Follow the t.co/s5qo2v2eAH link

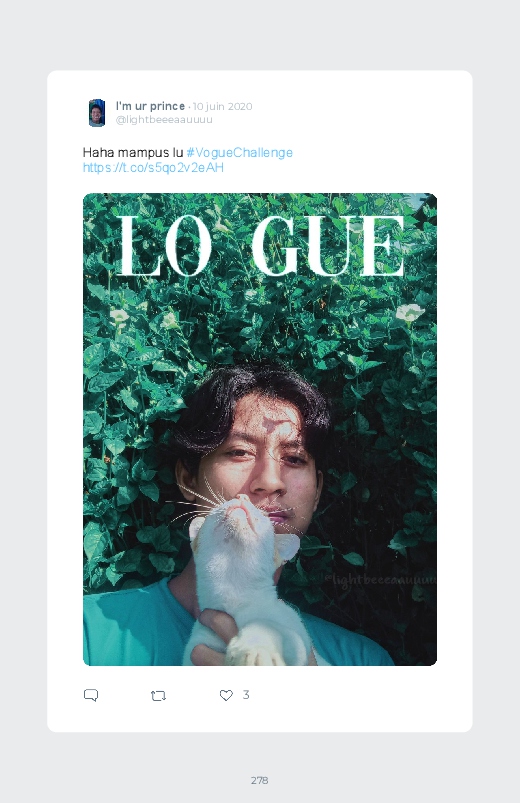(153, 167)
